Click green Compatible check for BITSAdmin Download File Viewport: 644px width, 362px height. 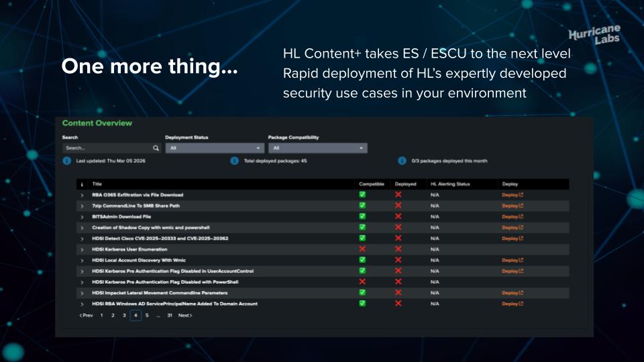(x=362, y=217)
